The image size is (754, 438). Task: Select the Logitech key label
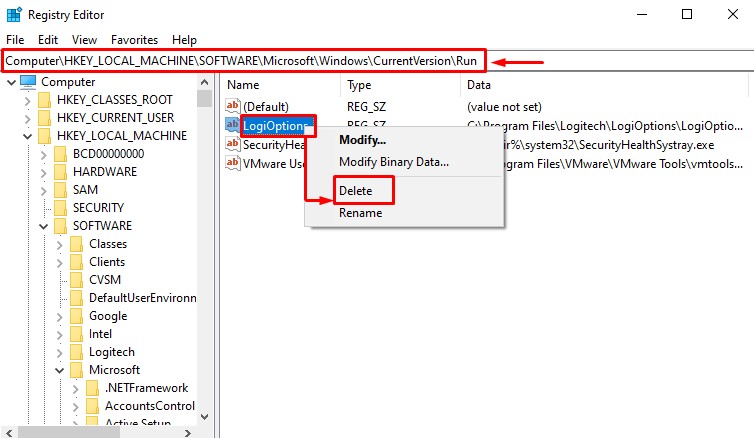click(x=112, y=352)
